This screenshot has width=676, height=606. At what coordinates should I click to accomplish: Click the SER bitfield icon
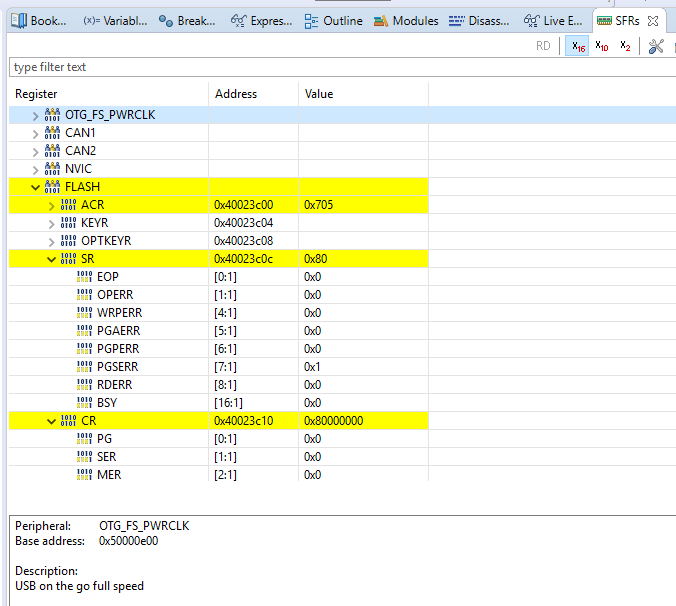tap(84, 456)
